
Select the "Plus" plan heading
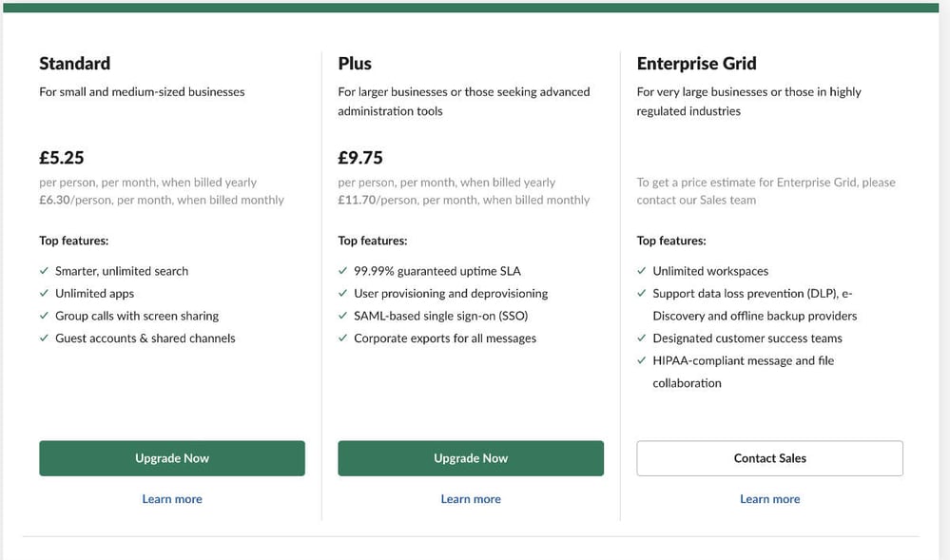(x=354, y=64)
